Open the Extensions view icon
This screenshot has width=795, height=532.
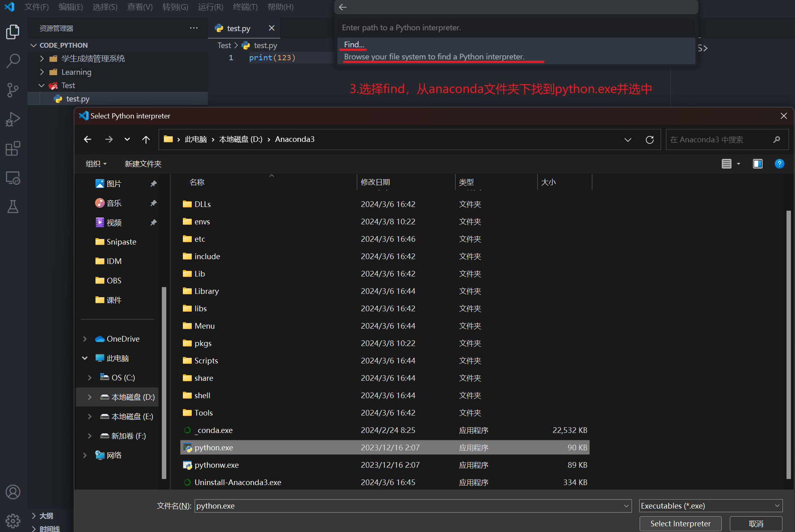[13, 148]
